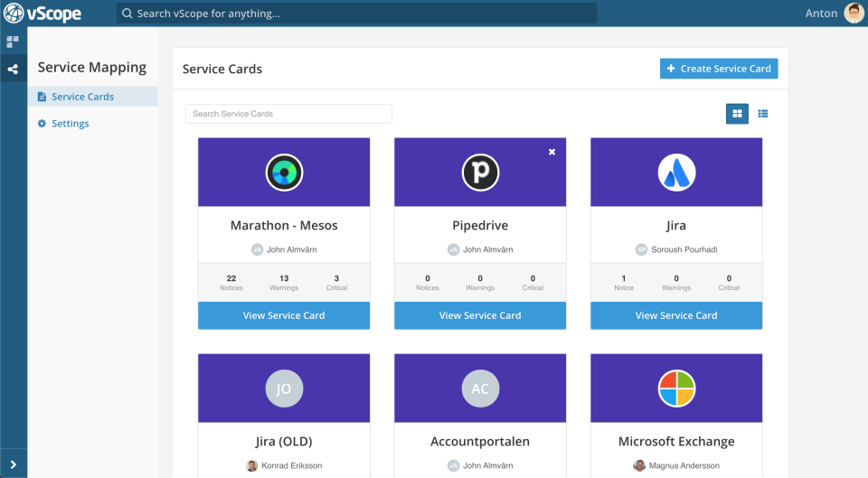Click the Pipedrive logo icon

click(480, 172)
